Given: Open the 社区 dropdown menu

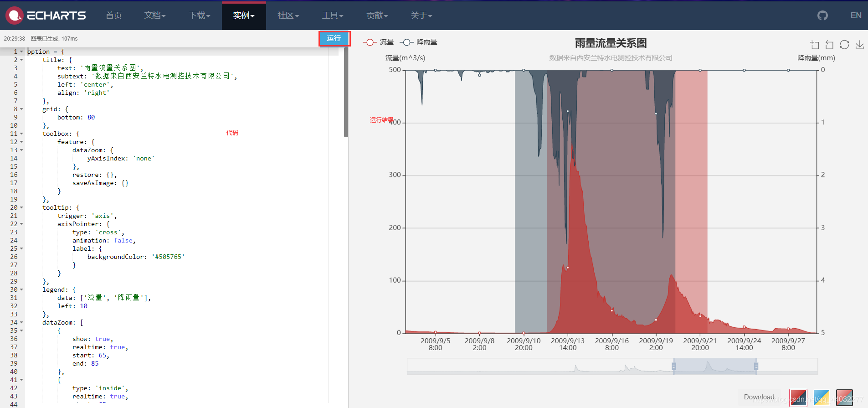Looking at the screenshot, I should click(288, 15).
